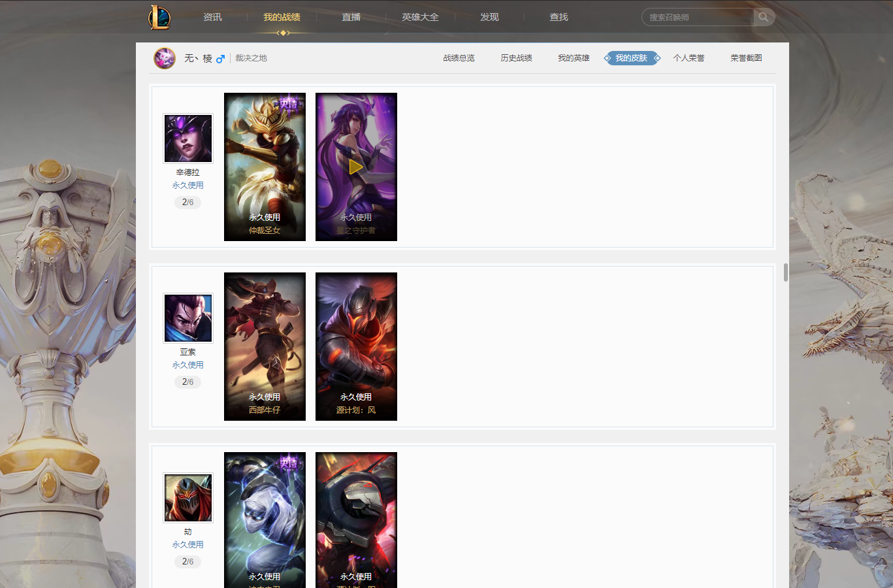Open 英雄大全 in top navigation
Screen dimensions: 893x588
[x=420, y=17]
